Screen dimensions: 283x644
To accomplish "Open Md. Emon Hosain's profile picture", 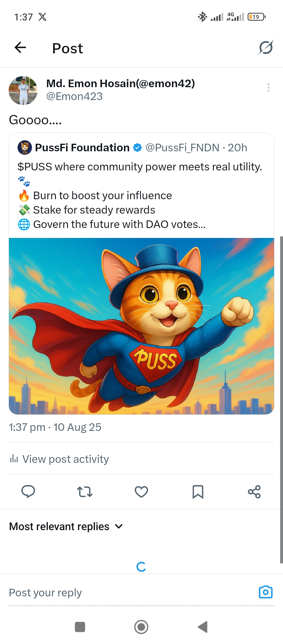I will tap(23, 91).
